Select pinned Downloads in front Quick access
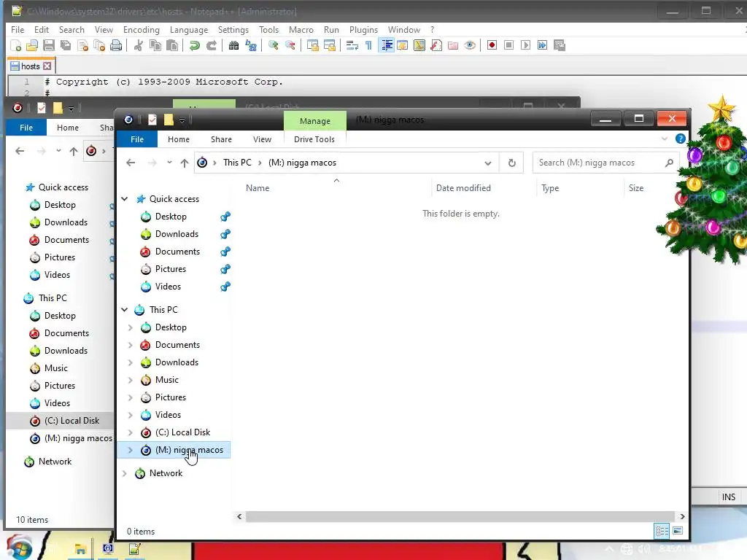This screenshot has height=560, width=747. point(177,234)
